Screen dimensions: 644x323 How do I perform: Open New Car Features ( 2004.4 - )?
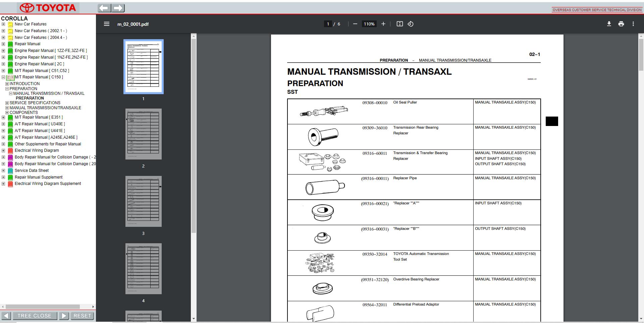[x=41, y=38]
